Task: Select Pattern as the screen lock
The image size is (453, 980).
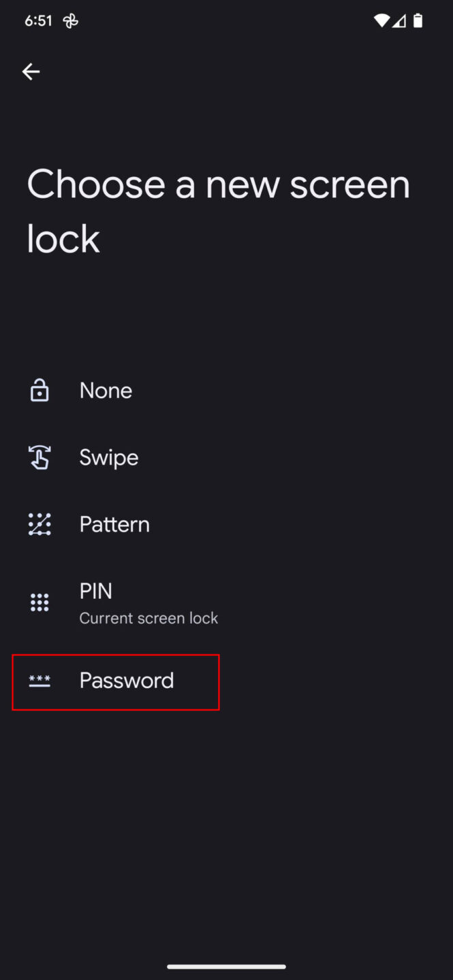Action: pyautogui.click(x=114, y=524)
